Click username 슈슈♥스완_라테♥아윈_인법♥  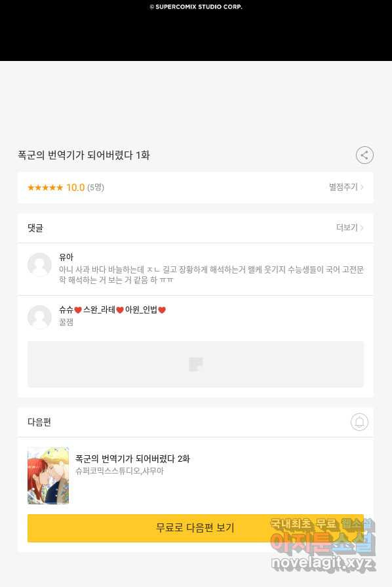pos(112,310)
